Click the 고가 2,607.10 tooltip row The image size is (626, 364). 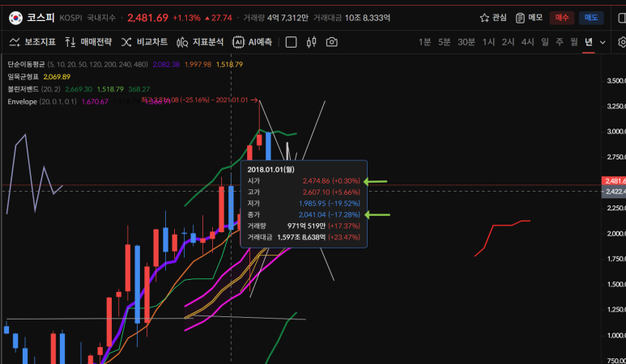coord(304,193)
